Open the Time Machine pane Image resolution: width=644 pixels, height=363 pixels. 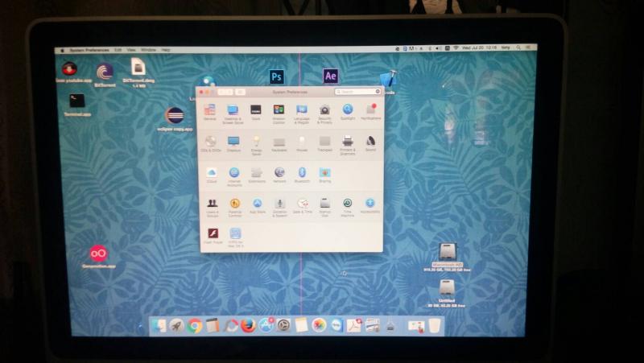point(348,208)
